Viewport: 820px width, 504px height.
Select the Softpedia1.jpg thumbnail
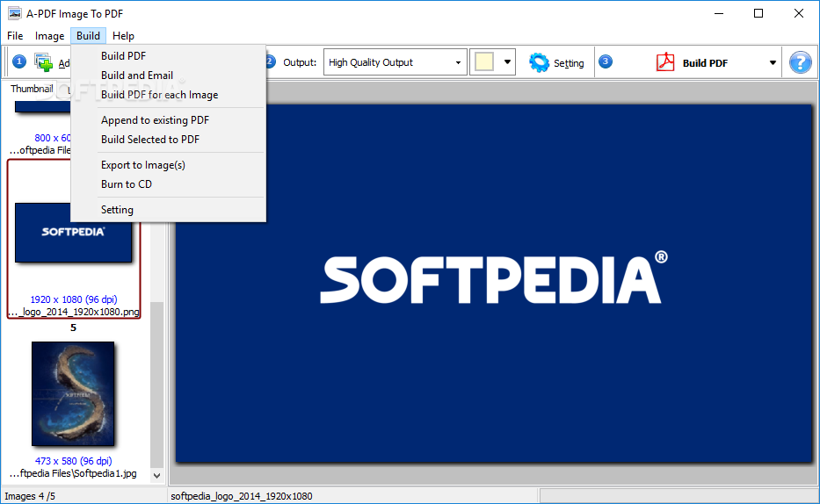73,393
